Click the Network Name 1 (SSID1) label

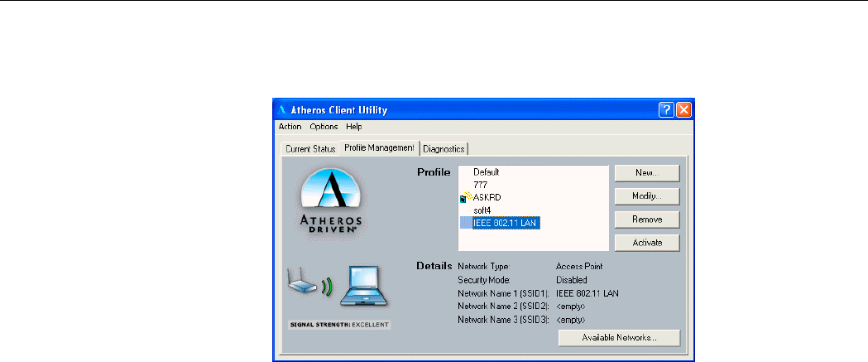(x=503, y=293)
